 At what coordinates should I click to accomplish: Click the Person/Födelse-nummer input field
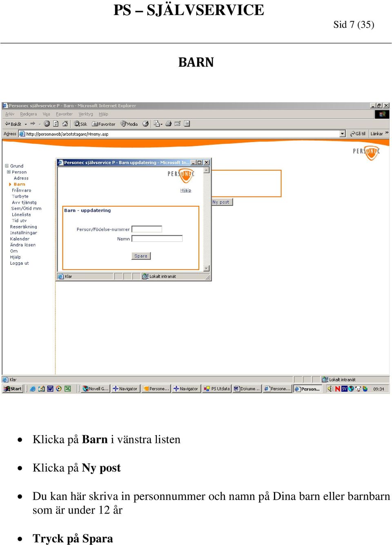point(147,229)
